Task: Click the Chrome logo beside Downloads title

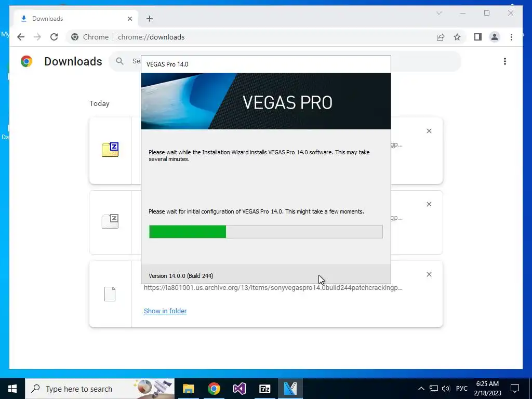Action: [26, 61]
